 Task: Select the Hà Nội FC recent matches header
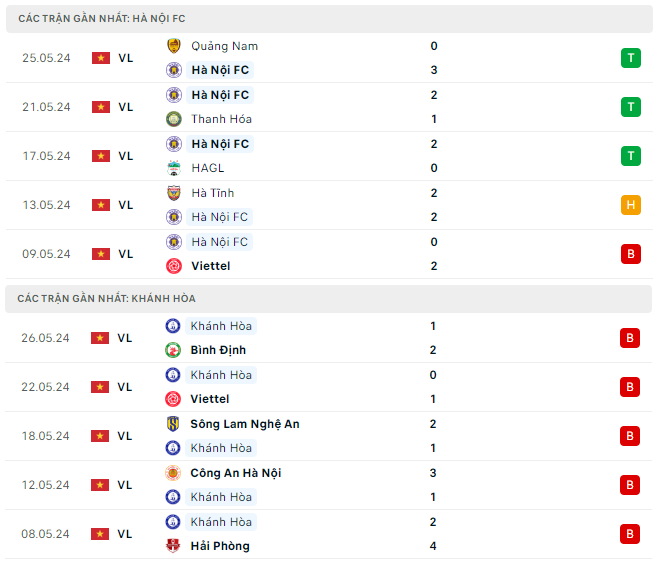coord(101,19)
